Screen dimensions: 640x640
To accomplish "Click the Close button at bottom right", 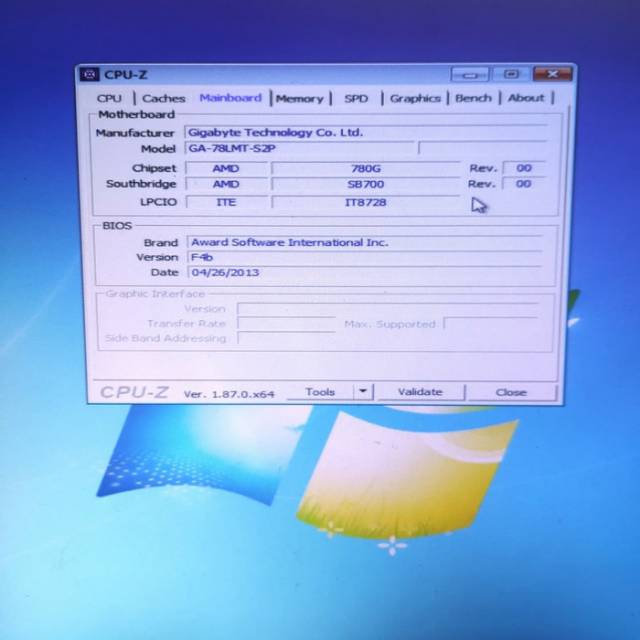I will pyautogui.click(x=510, y=392).
